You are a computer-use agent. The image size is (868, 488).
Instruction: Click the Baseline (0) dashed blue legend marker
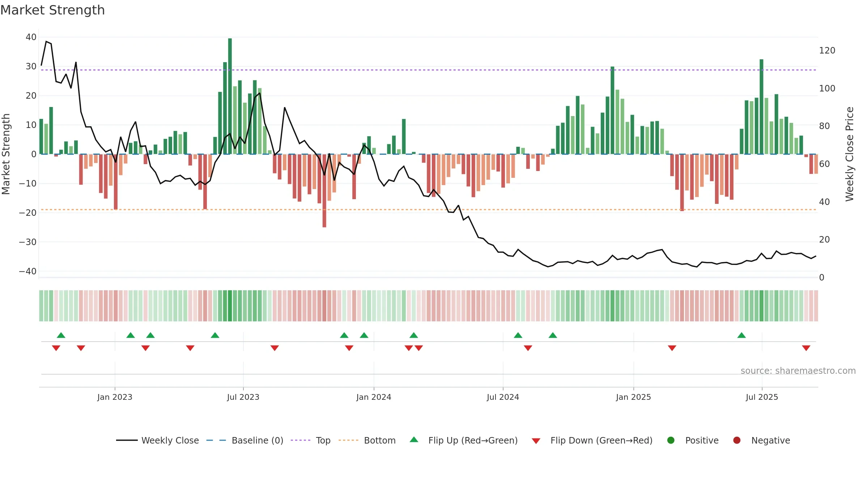(216, 440)
